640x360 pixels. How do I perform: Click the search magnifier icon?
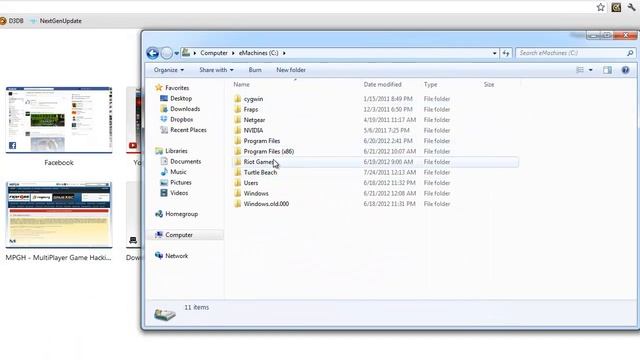coord(630,53)
